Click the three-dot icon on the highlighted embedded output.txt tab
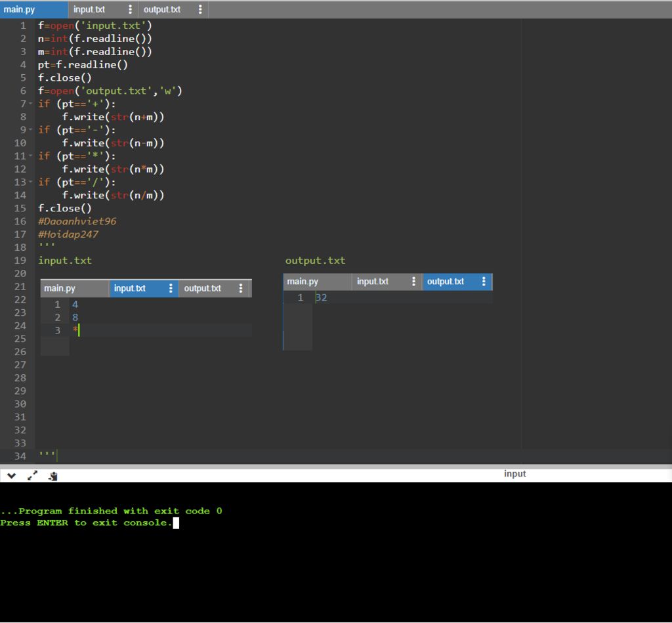 coord(484,281)
